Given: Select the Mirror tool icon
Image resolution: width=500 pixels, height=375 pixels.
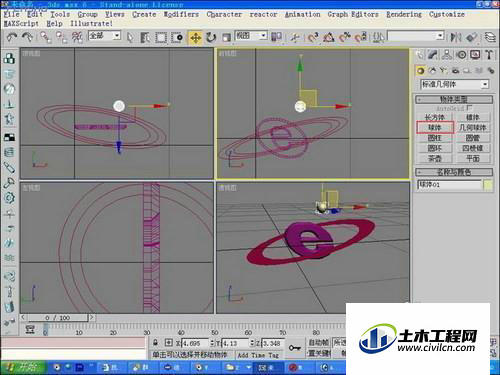Looking at the screenshot, I should [455, 37].
